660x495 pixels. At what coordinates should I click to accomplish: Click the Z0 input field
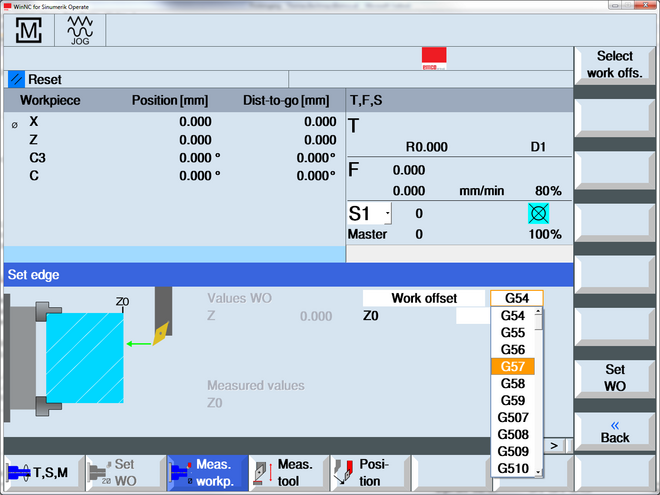(472, 316)
